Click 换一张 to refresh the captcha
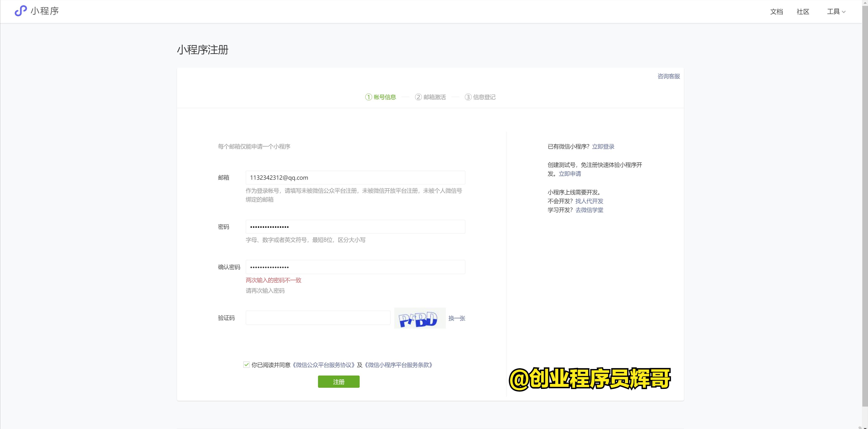 457,318
